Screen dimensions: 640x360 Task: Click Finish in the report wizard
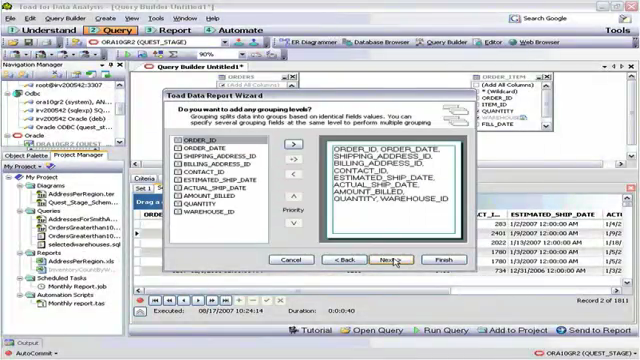pyautogui.click(x=444, y=260)
